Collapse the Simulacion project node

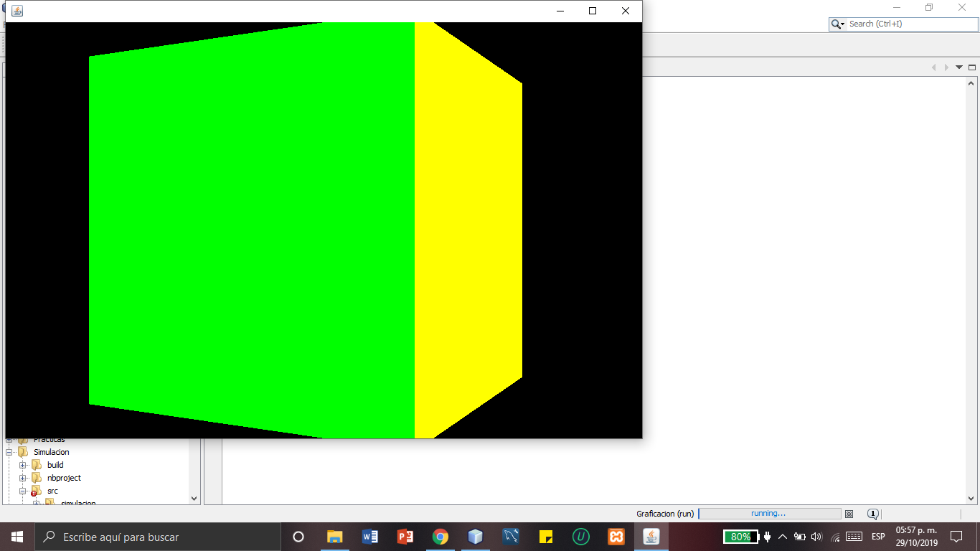tap(9, 452)
